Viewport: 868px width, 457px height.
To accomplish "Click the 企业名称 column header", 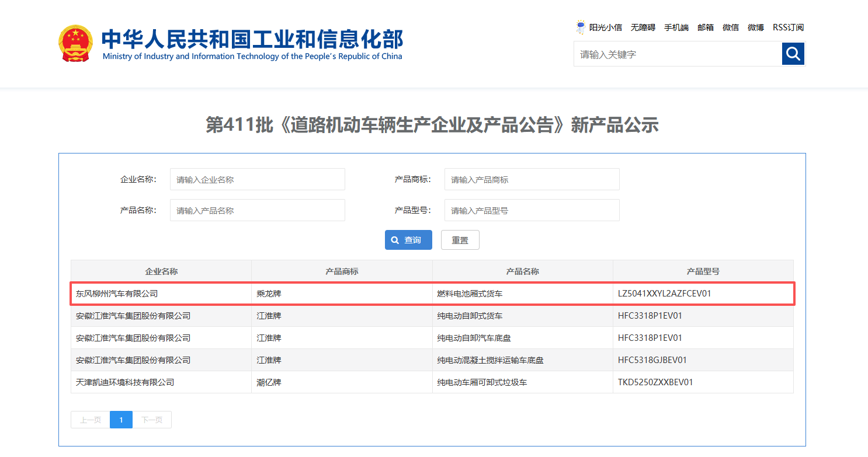I will pos(161,271).
